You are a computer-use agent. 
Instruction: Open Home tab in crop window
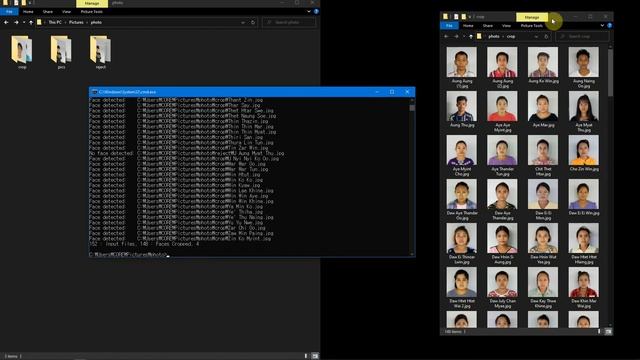coord(468,25)
